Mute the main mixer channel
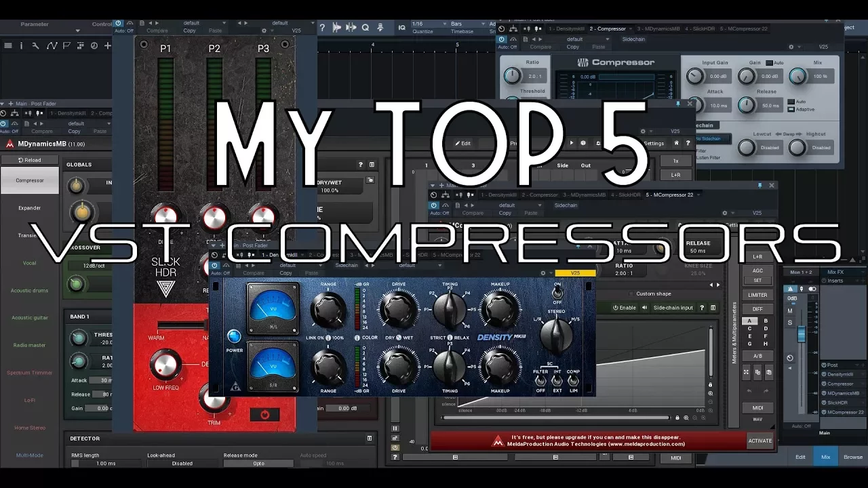The width and height of the screenshot is (868, 488). click(790, 311)
